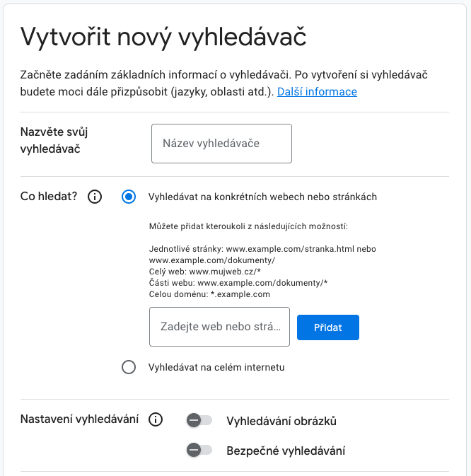
Task: Choose the "Vyhledávat na celém internetu" radio button
Action: tap(129, 367)
